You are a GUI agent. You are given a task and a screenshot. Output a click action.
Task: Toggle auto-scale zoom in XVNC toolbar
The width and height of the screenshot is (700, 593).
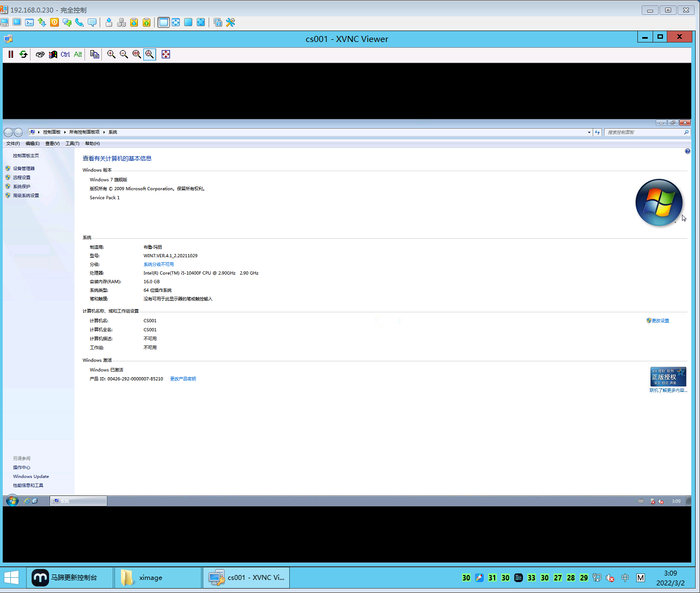pyautogui.click(x=150, y=55)
